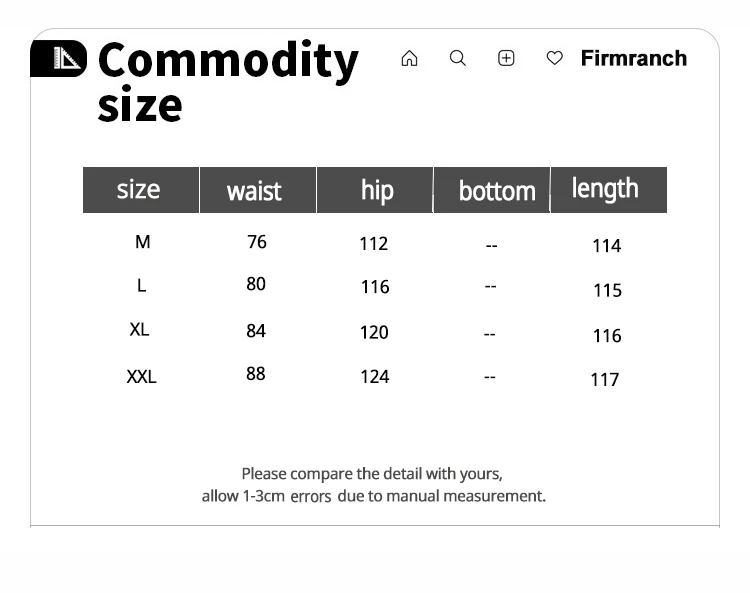Click hip value 124
The image size is (750, 593).
374,377
